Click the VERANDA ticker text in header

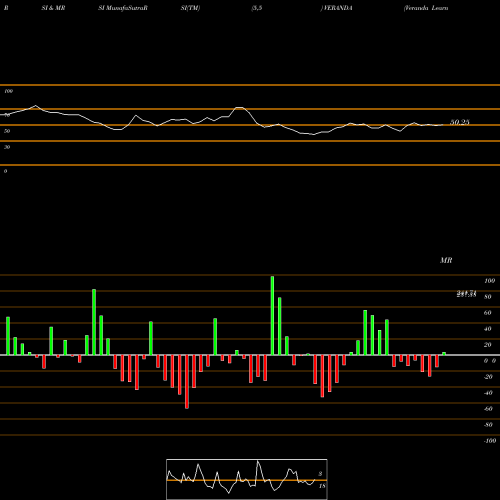[x=338, y=8]
